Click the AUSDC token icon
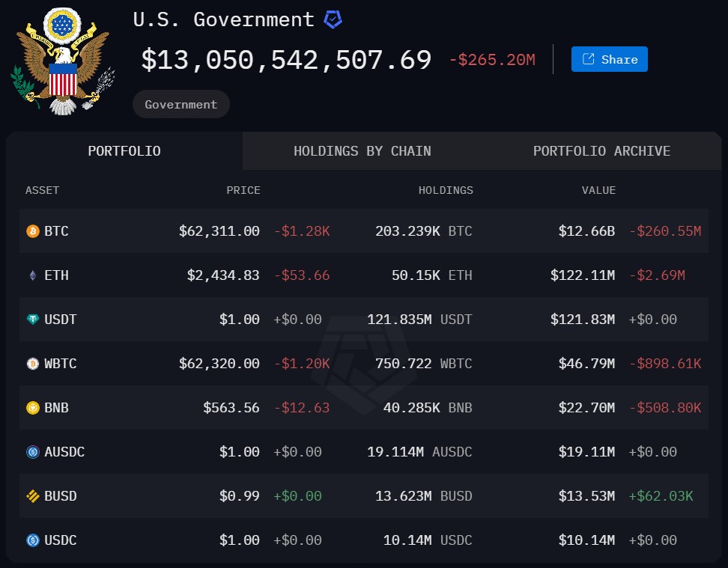The image size is (728, 568). tap(32, 452)
